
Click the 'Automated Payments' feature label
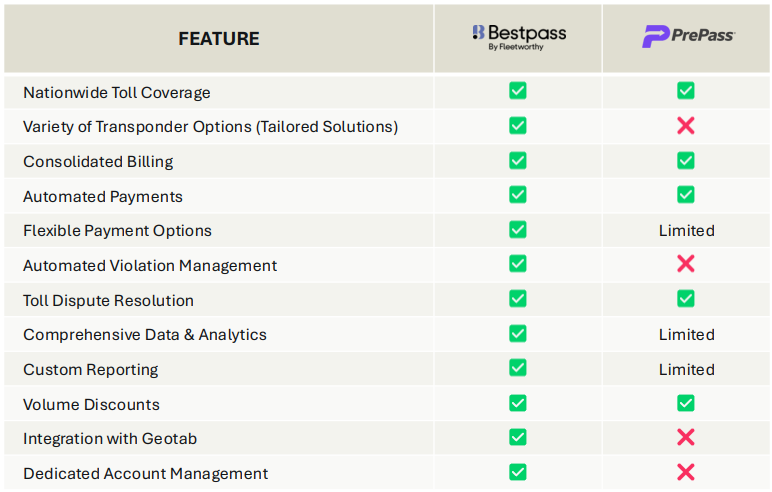pyautogui.click(x=103, y=197)
